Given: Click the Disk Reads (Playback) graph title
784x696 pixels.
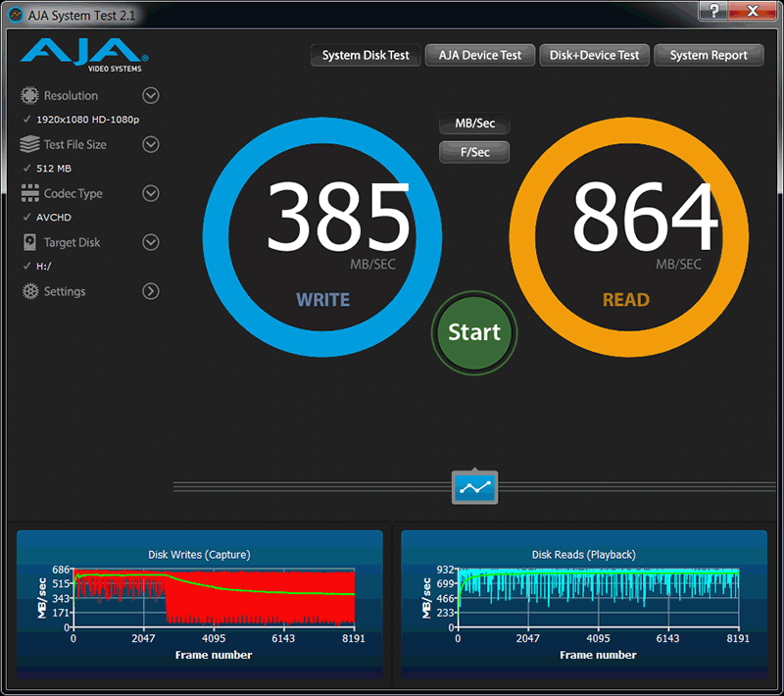Looking at the screenshot, I should point(584,555).
